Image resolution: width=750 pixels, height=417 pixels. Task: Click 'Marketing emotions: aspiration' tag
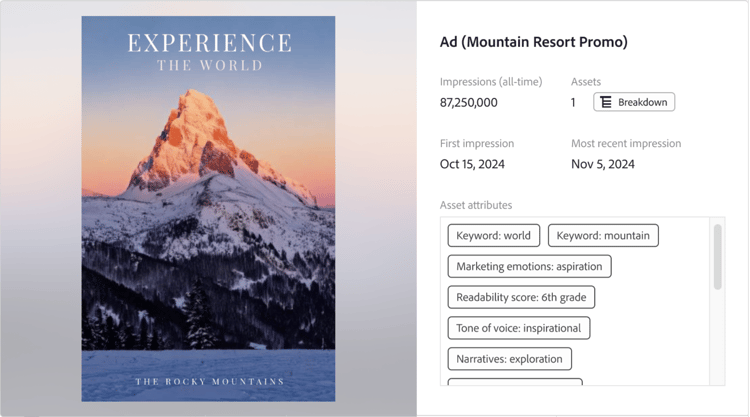(529, 267)
